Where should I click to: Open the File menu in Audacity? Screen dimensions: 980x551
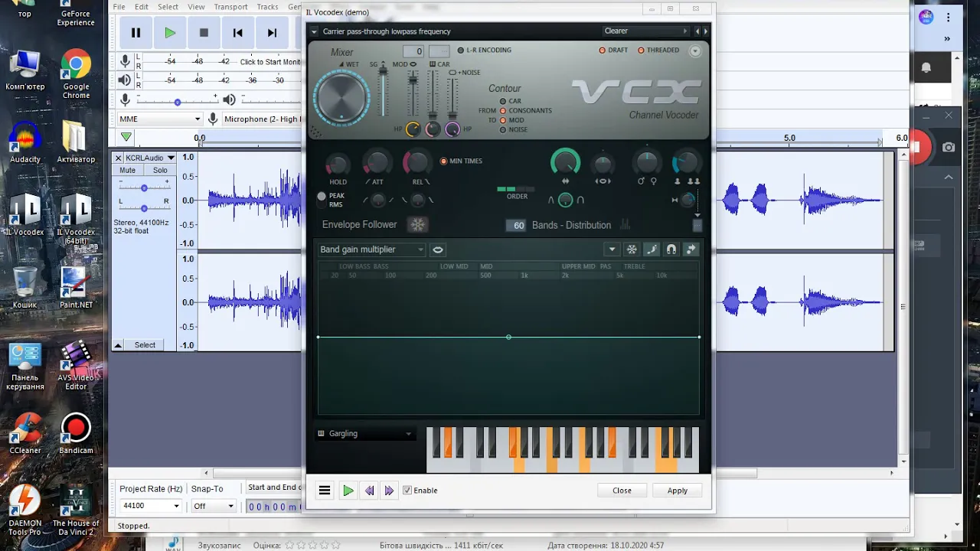pyautogui.click(x=119, y=7)
